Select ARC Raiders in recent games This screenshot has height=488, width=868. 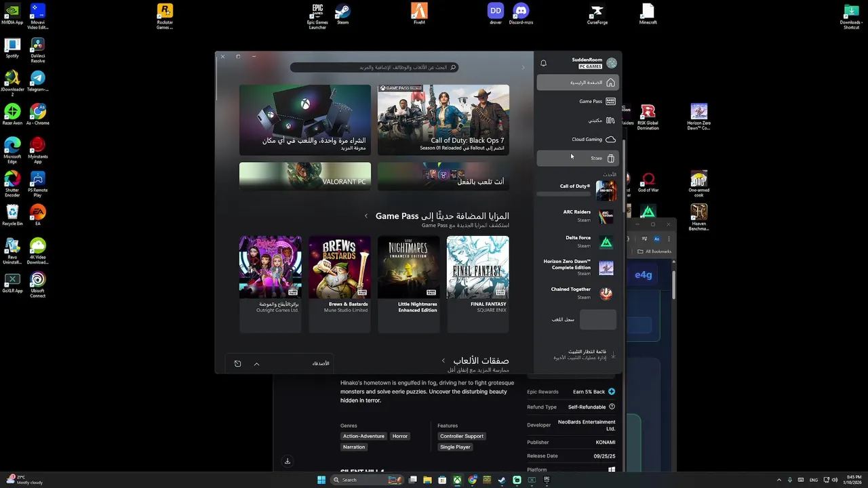pos(578,216)
